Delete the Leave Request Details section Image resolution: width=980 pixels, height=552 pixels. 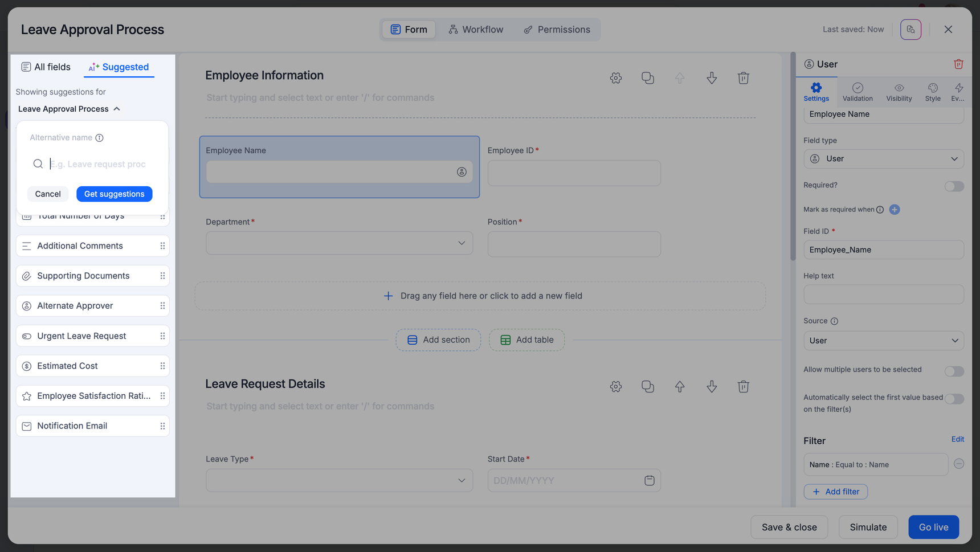743,387
